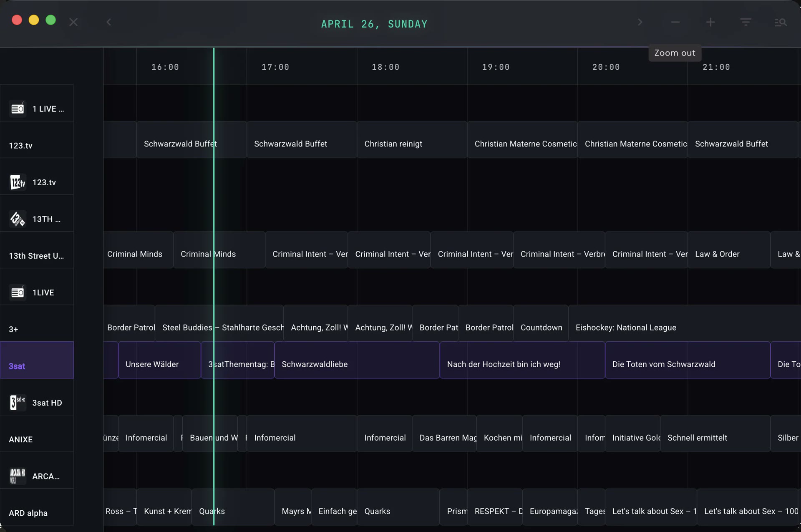Open Schwarzwald Buffet at 21:00

coord(743,140)
